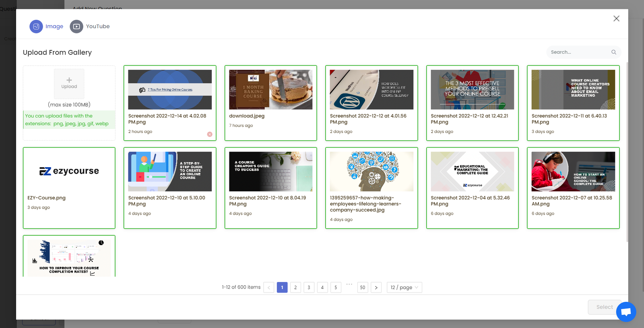This screenshot has width=644, height=328.
Task: Choose the Educational Marketing guide image
Action: tap(472, 171)
